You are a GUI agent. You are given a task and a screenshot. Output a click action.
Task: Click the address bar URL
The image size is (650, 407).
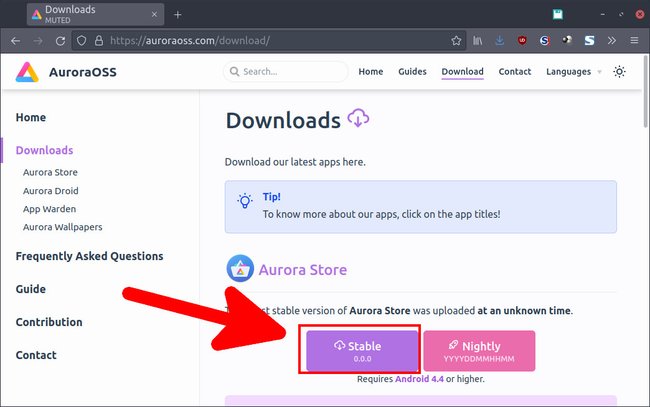[x=190, y=41]
